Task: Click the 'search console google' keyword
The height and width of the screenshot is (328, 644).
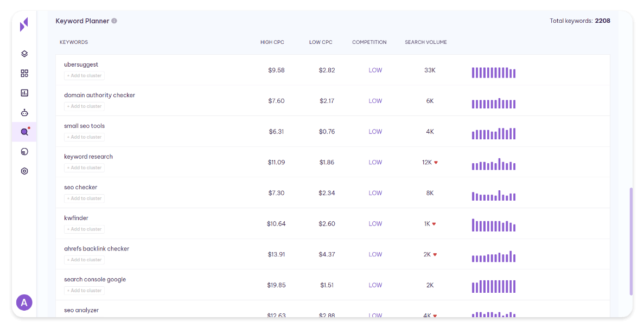Action: 95,280
